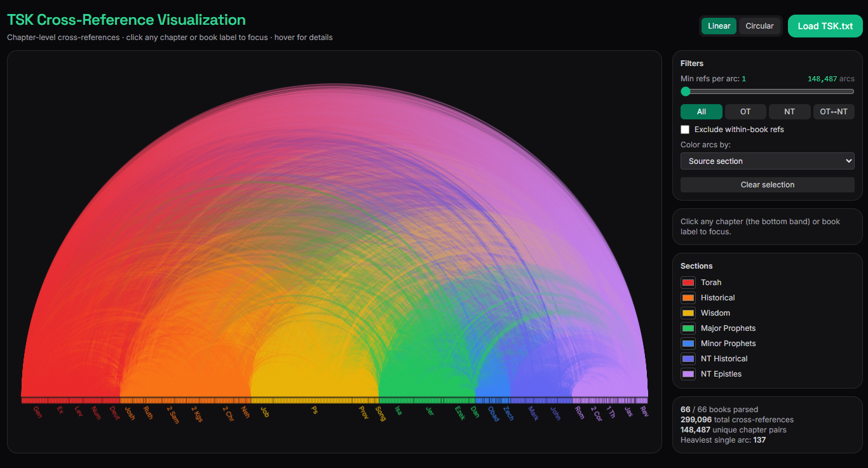Focus on the Ps book label

(315, 410)
